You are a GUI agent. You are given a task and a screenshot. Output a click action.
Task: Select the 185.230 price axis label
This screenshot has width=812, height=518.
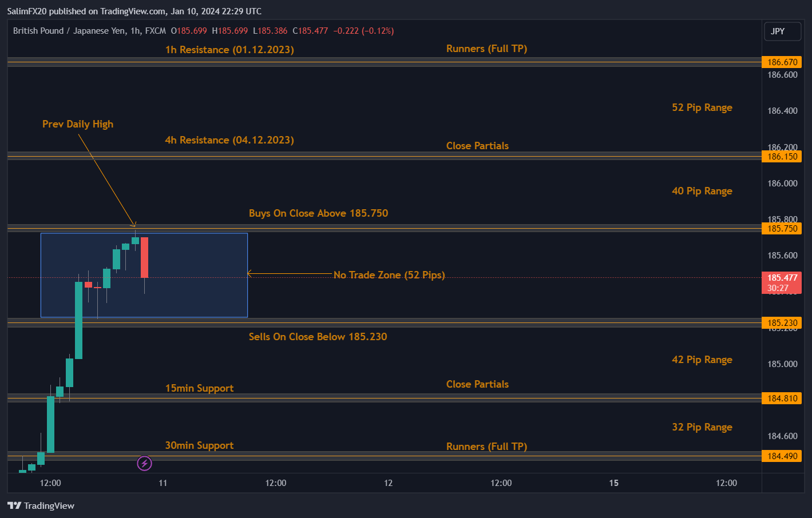click(x=782, y=323)
